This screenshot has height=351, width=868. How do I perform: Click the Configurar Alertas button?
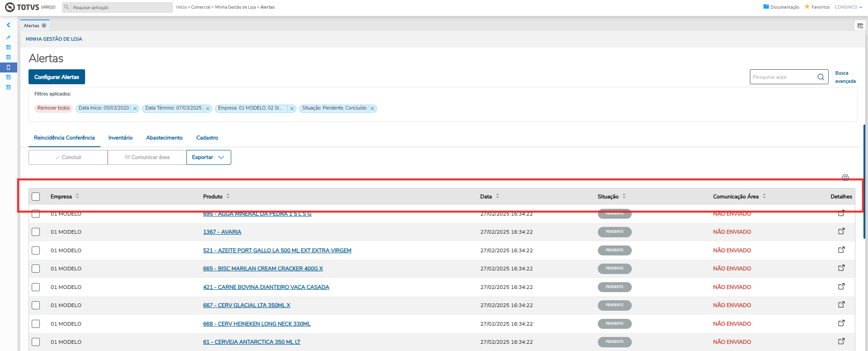coord(57,77)
